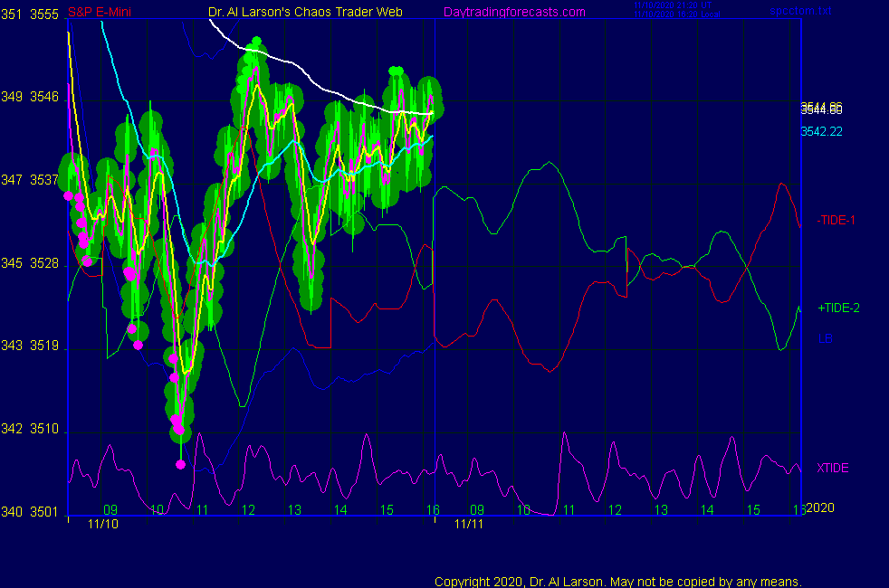Click the 349 3546 price axis label
889x588 pixels.
click(x=30, y=97)
